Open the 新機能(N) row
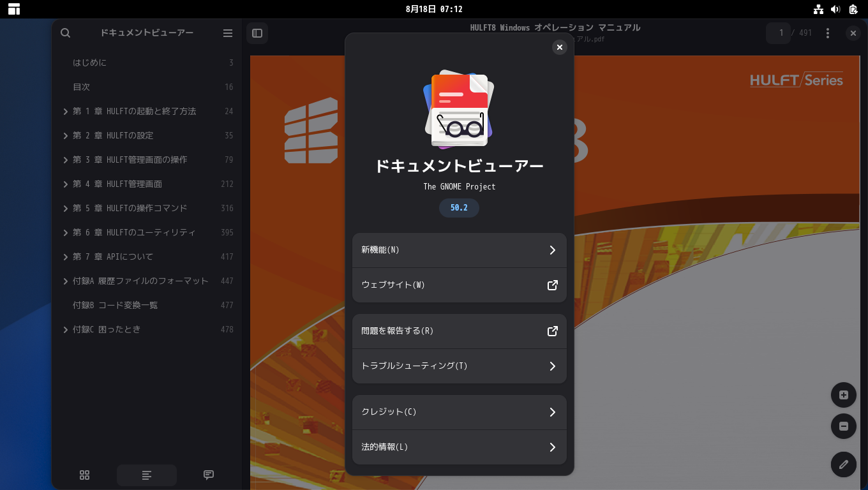 (460, 250)
